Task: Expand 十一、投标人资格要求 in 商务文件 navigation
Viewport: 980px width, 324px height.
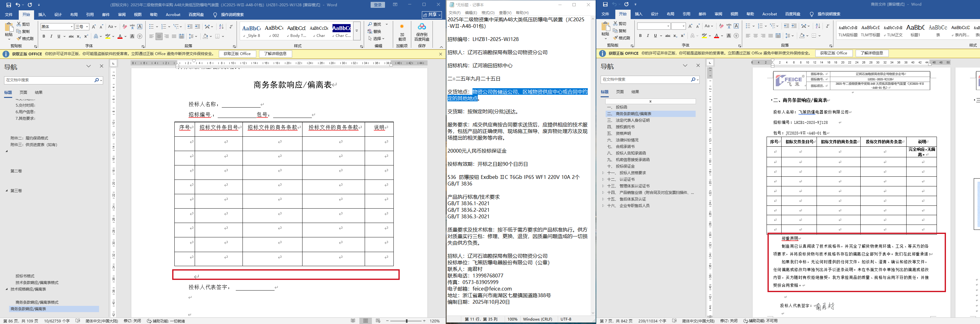Action: (603, 173)
